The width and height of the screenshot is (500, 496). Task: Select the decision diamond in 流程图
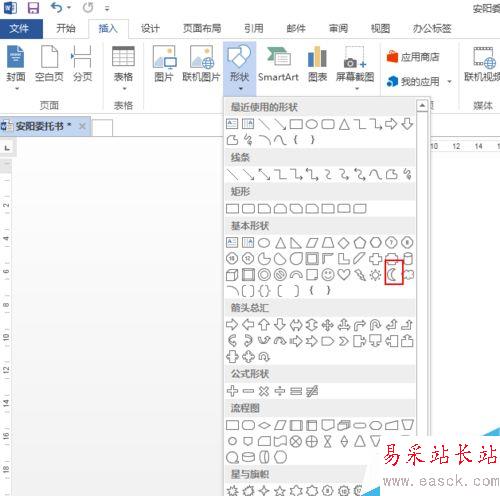click(264, 425)
